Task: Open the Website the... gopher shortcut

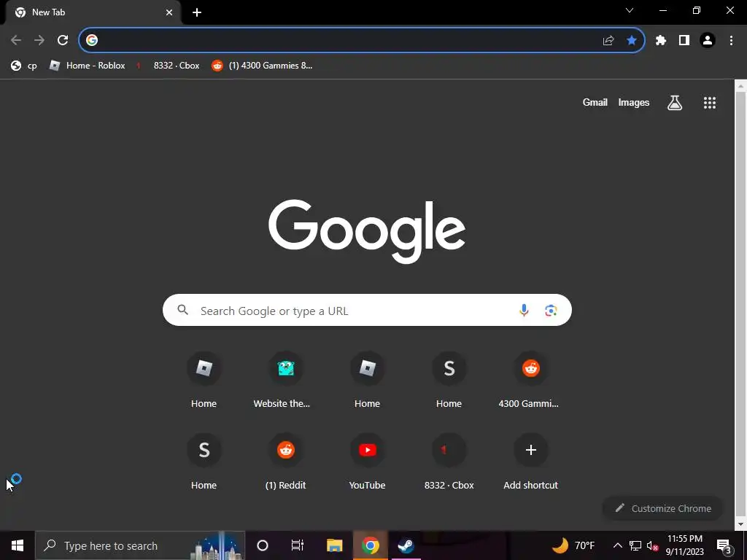Action: [285, 381]
